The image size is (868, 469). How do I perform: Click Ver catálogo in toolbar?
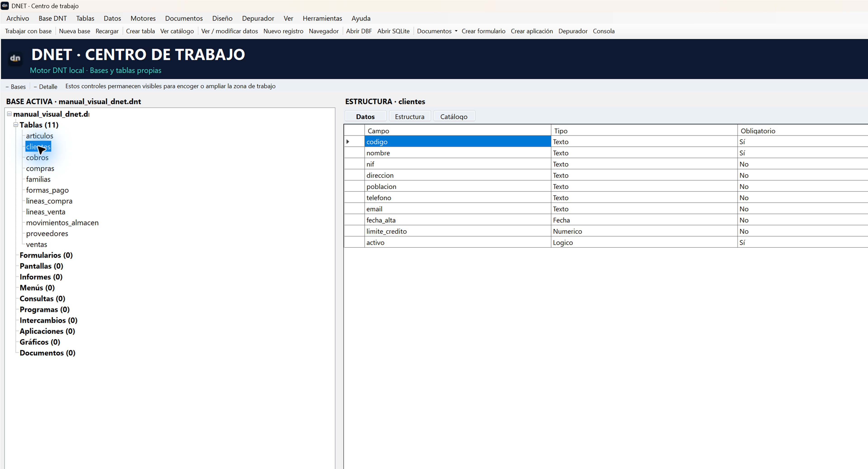(177, 31)
